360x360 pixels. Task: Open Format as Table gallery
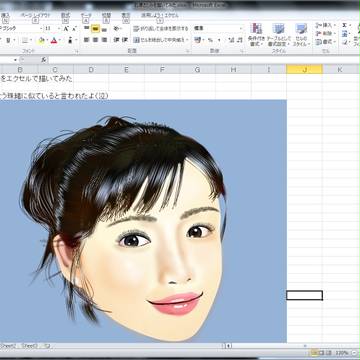[x=278, y=35]
